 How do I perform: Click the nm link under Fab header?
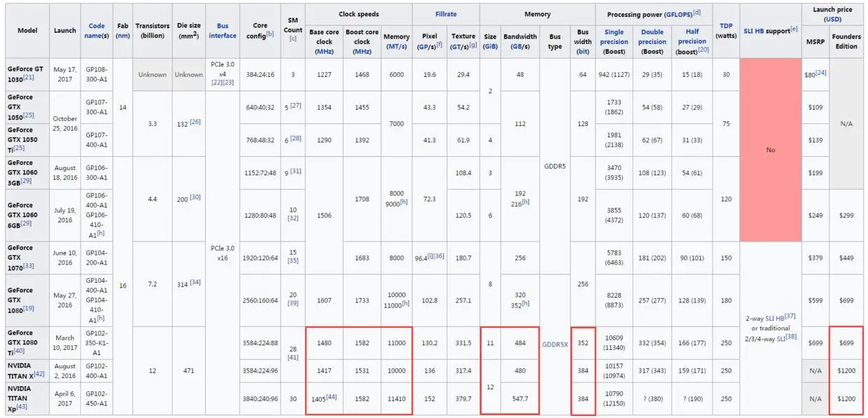click(x=123, y=36)
